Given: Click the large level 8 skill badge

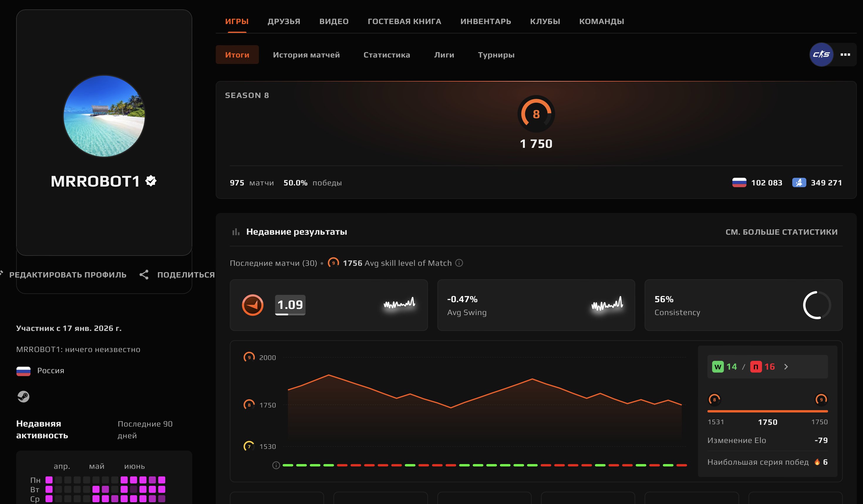Looking at the screenshot, I should [x=536, y=114].
